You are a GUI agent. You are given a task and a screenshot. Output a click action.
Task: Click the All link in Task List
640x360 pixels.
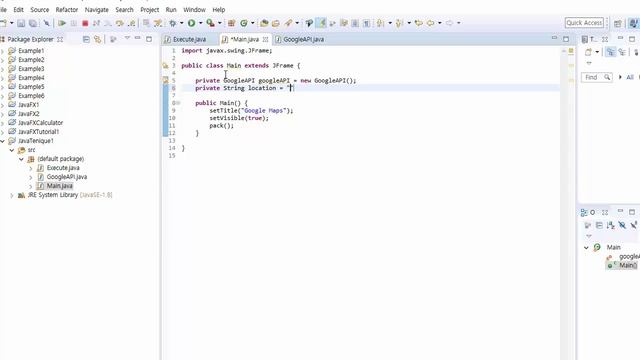tap(630, 77)
